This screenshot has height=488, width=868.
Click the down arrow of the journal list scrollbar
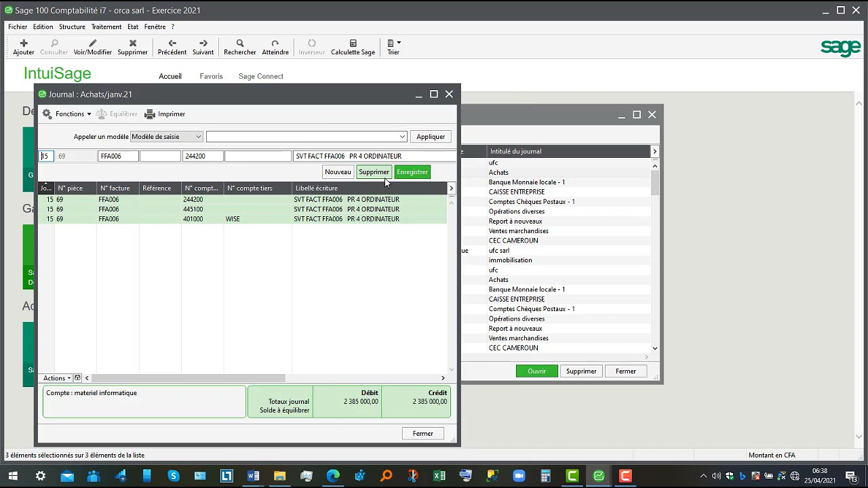point(655,348)
